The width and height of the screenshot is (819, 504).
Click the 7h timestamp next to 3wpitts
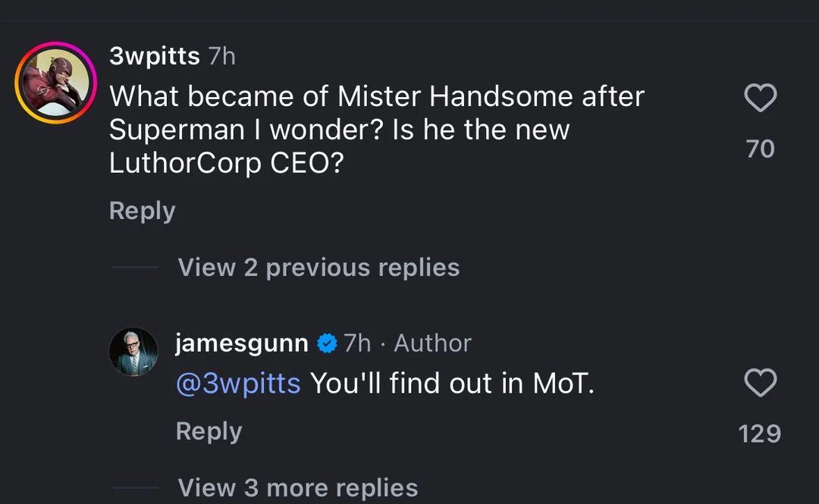(x=222, y=56)
